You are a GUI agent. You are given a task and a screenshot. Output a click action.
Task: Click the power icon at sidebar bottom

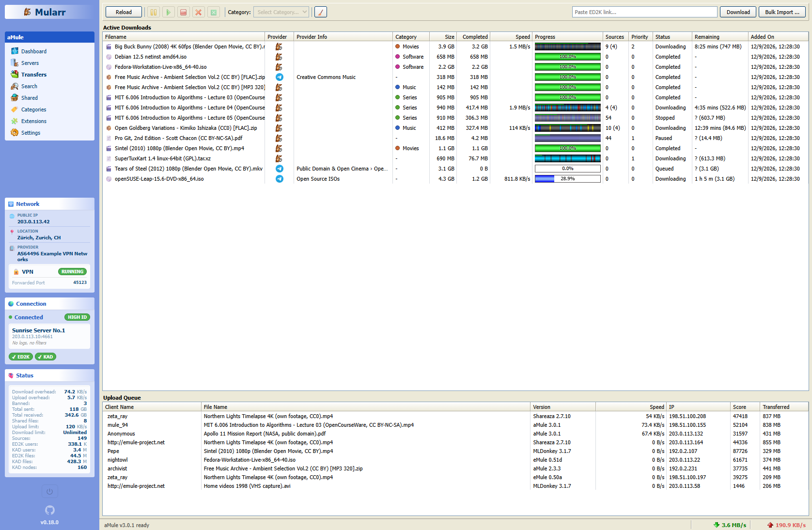pyautogui.click(x=49, y=492)
